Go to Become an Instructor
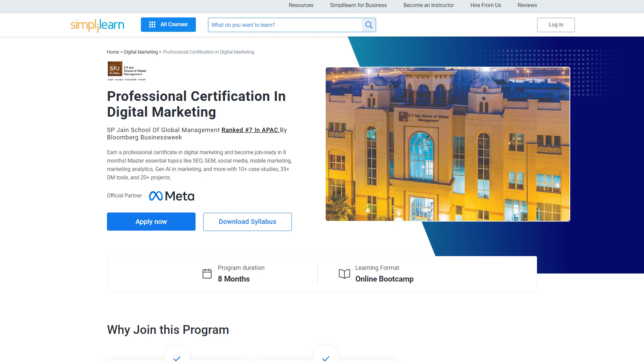Image resolution: width=644 pixels, height=362 pixels. (x=428, y=5)
